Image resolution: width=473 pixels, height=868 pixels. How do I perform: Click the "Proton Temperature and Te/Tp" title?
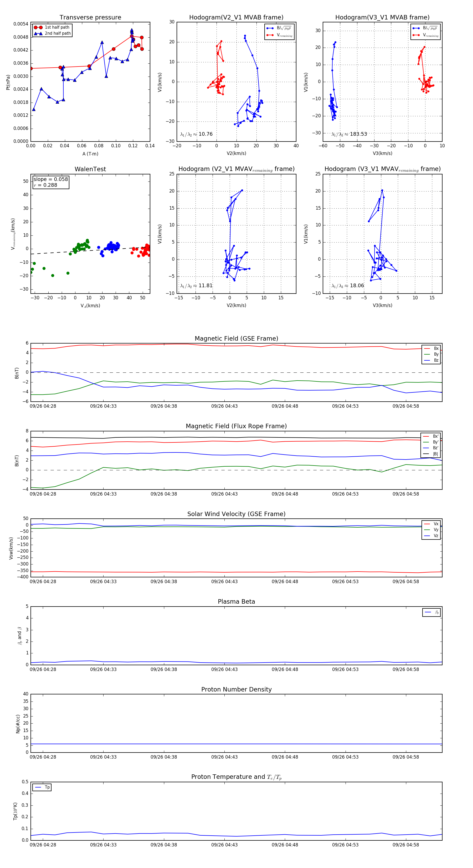tap(236, 777)
